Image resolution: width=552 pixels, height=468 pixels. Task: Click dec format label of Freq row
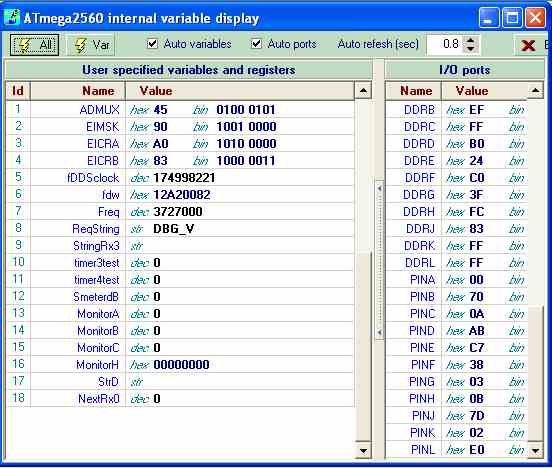(x=139, y=212)
